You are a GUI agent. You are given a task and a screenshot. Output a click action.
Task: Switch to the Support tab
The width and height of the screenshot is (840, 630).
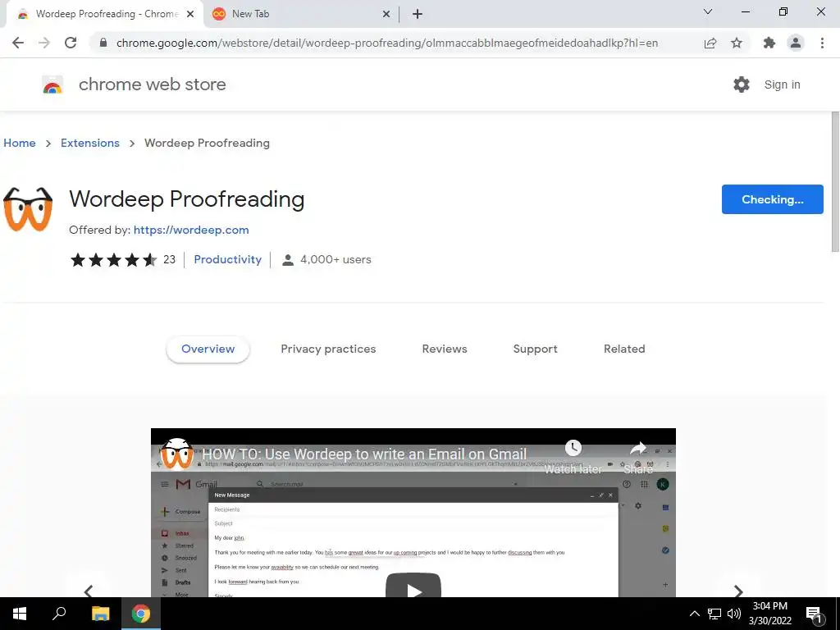point(535,349)
